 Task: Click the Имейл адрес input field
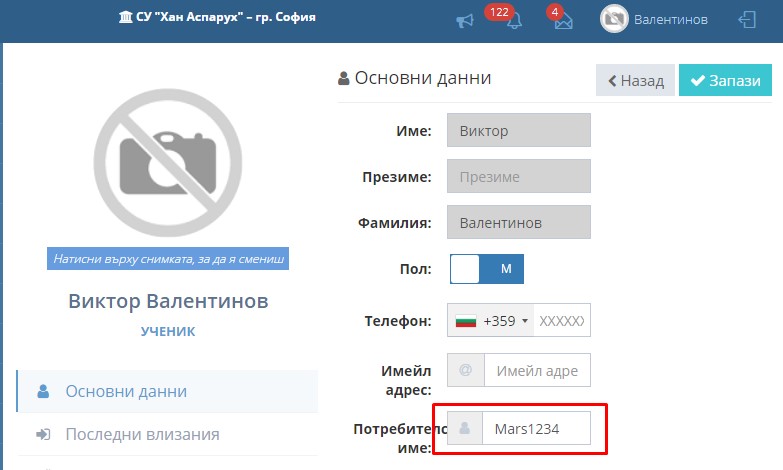pos(537,370)
